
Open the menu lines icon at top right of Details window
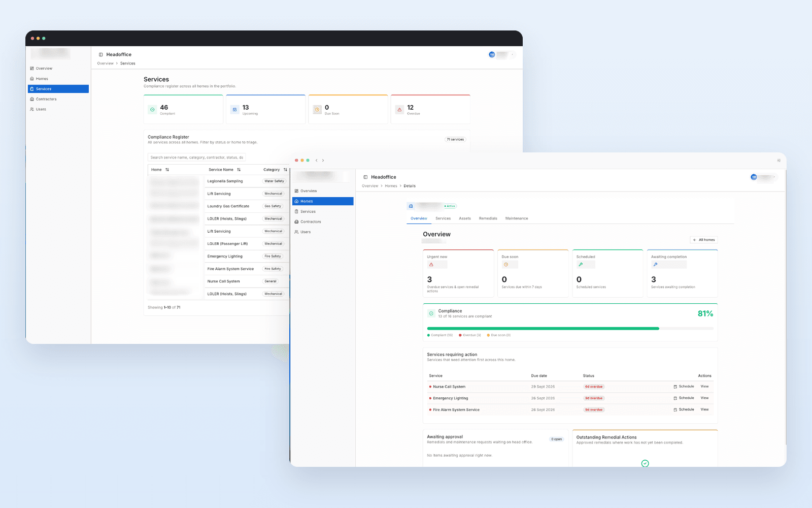[779, 161]
